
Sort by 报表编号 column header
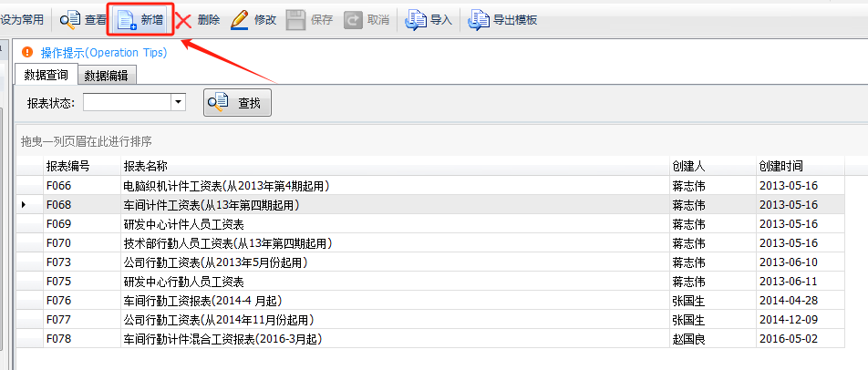click(82, 166)
